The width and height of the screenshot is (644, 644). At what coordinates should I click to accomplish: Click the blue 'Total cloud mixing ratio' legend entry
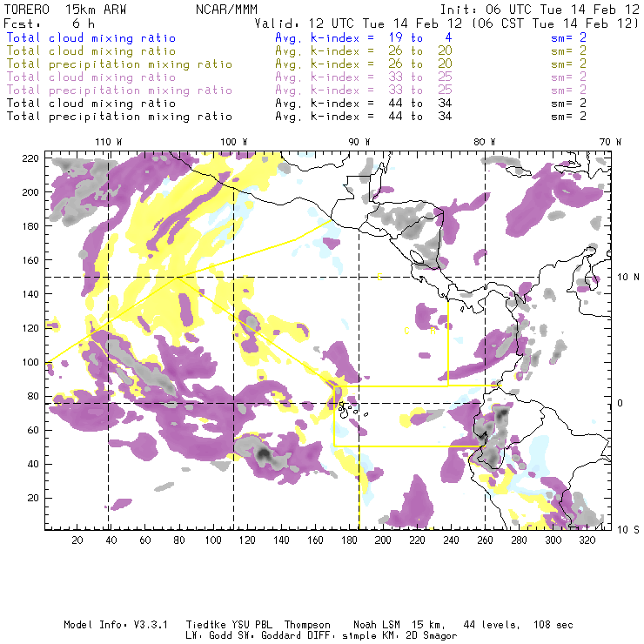(91, 37)
